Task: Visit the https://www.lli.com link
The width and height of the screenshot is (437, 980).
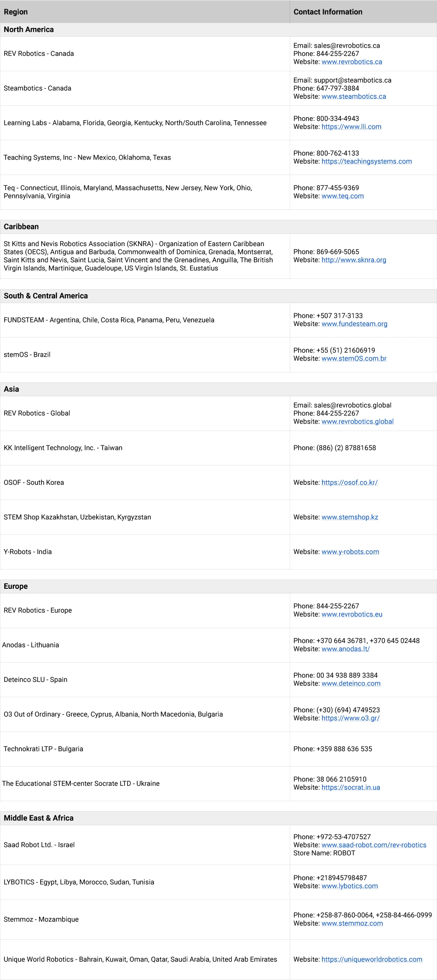Action: tap(351, 127)
